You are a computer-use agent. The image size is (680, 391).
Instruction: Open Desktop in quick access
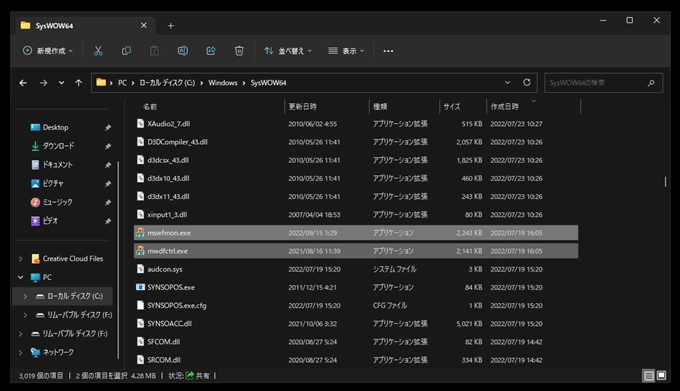click(56, 127)
